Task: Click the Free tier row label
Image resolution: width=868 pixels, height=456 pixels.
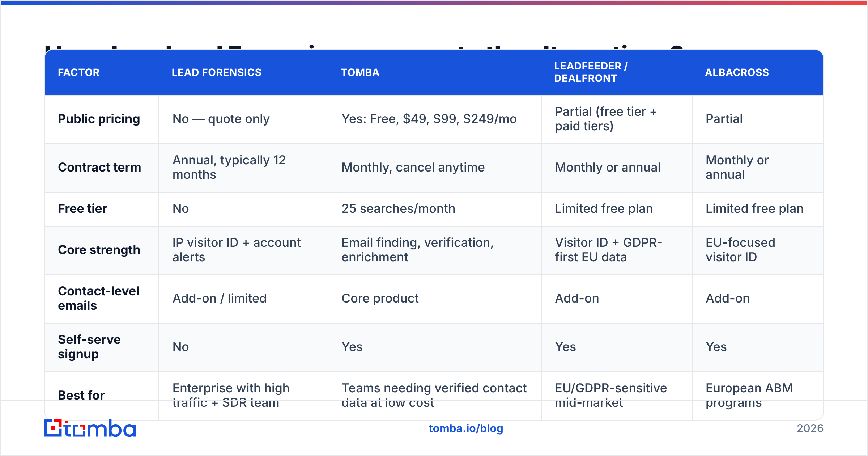Action: [x=82, y=208]
